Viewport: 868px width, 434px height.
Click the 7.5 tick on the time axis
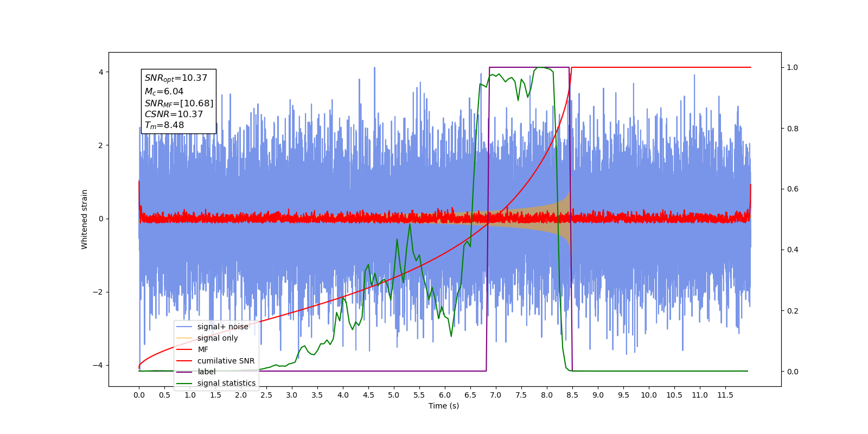coord(521,395)
